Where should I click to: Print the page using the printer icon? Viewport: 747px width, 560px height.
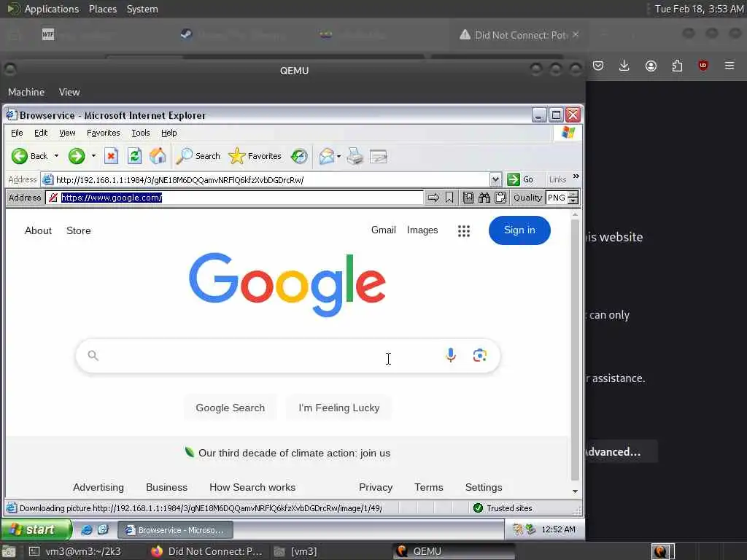(355, 156)
